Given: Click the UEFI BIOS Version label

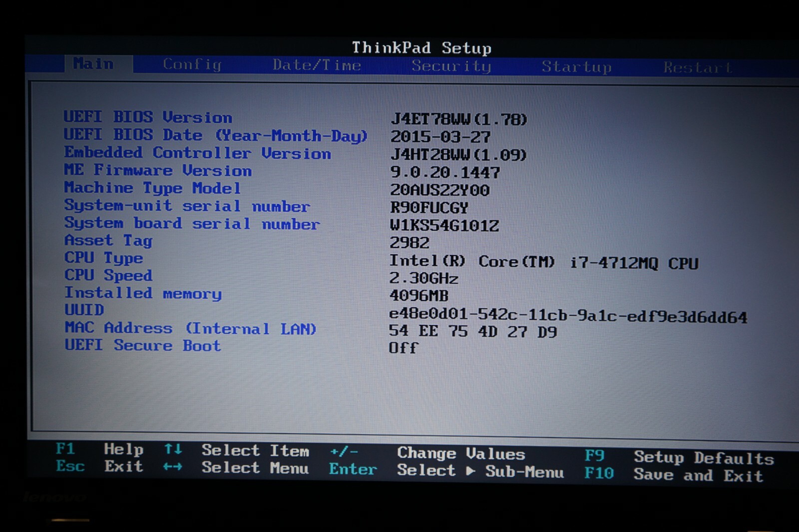Looking at the screenshot, I should pyautogui.click(x=148, y=117).
